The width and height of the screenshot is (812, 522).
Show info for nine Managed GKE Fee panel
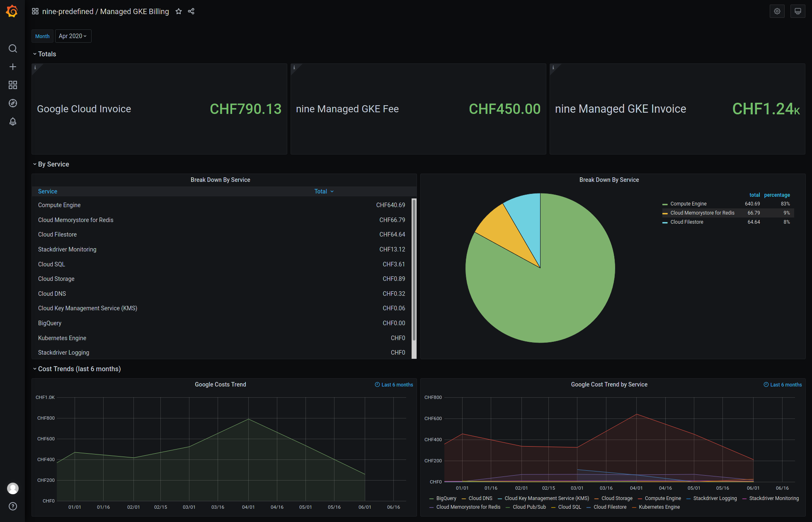click(x=294, y=68)
